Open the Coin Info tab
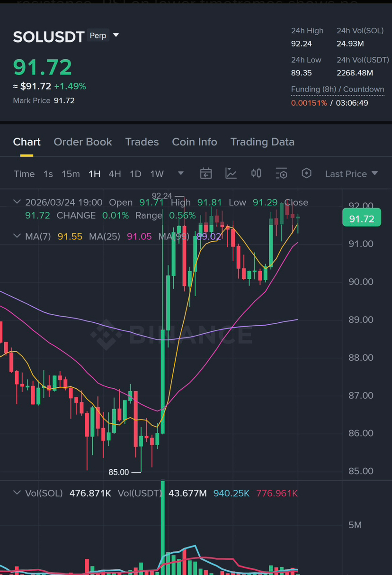Viewport: 392px width, 575px height. (195, 142)
